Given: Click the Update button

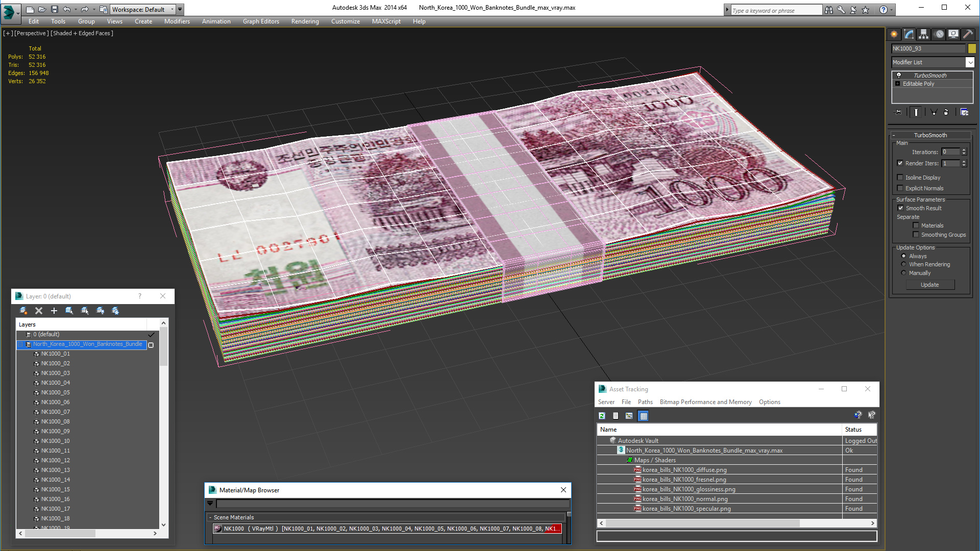Looking at the screenshot, I should click(x=930, y=285).
